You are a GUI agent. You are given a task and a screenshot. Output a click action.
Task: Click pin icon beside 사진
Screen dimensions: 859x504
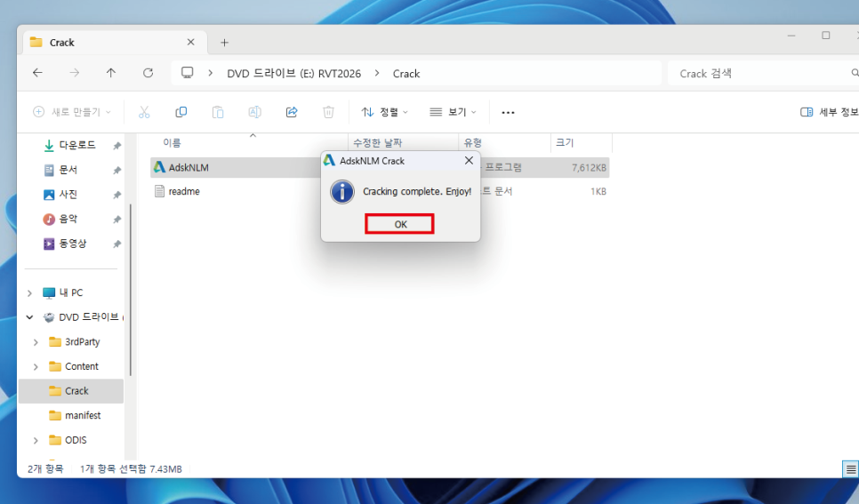tap(116, 195)
